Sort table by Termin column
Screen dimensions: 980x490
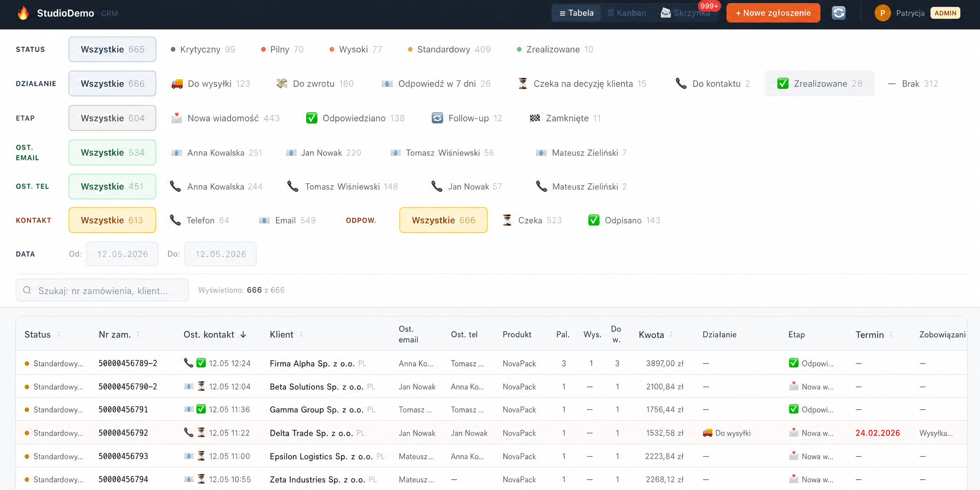point(874,334)
